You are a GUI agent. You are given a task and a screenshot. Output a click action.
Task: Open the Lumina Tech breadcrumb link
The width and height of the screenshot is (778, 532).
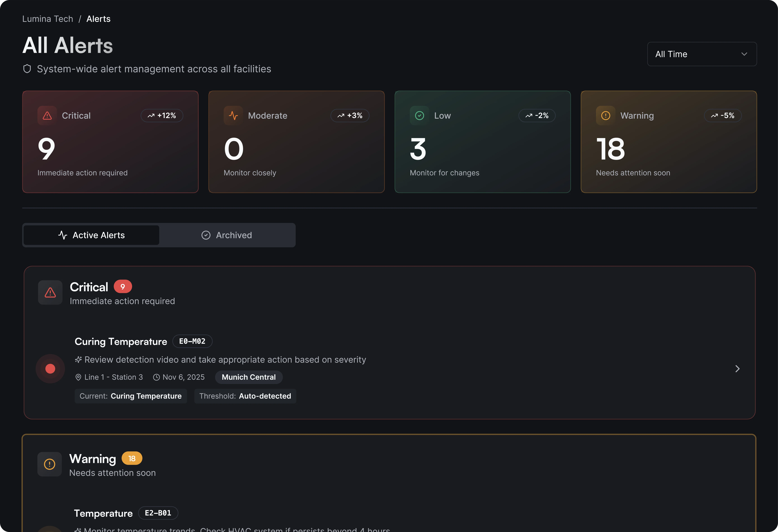pyautogui.click(x=47, y=19)
